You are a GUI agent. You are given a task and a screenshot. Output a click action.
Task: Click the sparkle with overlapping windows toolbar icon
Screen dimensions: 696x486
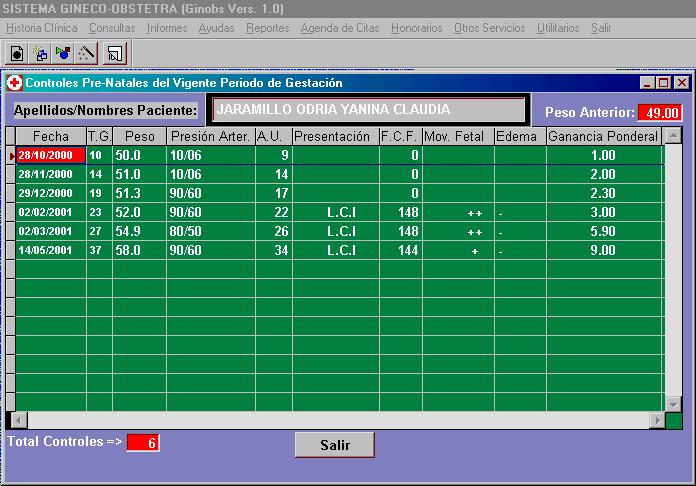(40, 53)
